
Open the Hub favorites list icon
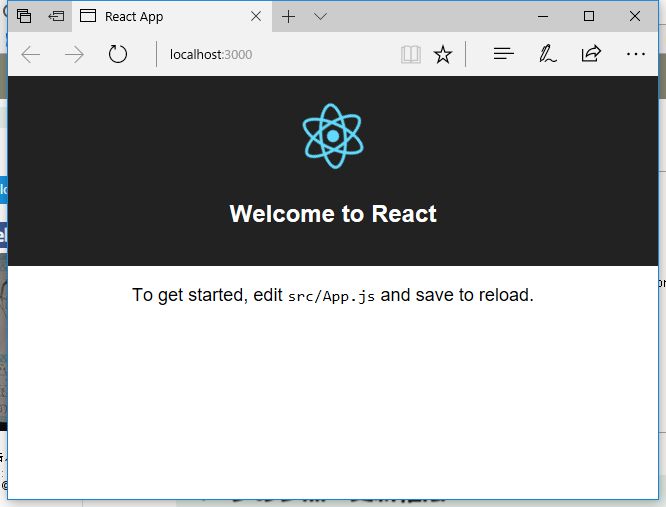(x=504, y=54)
